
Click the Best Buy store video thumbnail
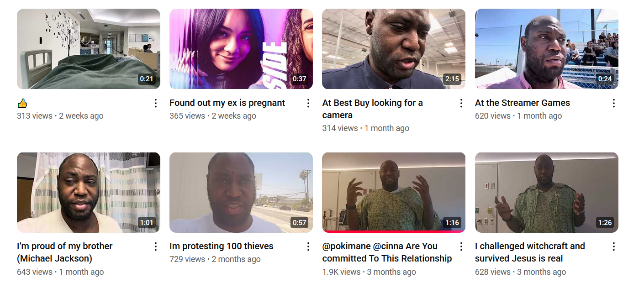(394, 49)
